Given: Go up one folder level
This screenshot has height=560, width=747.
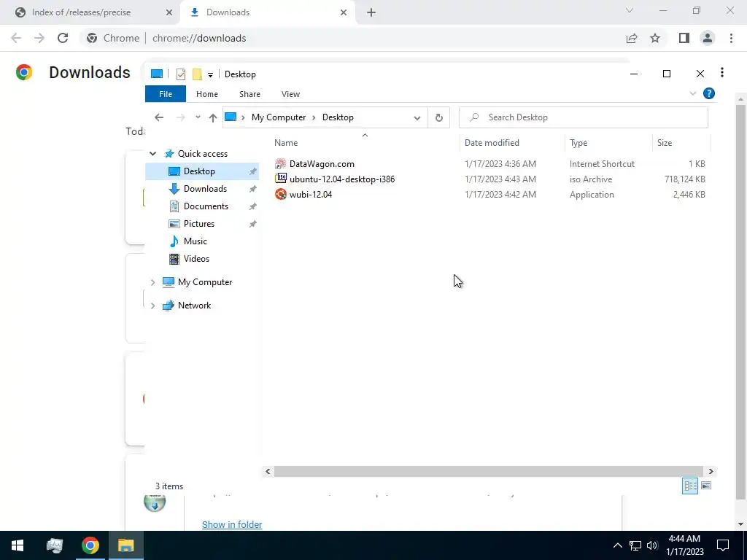Looking at the screenshot, I should [212, 117].
